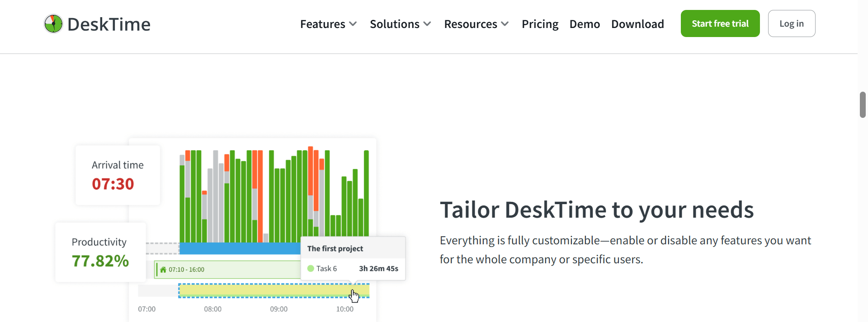Click the yellow dashed project time bar
The height and width of the screenshot is (322, 868).
pyautogui.click(x=274, y=291)
